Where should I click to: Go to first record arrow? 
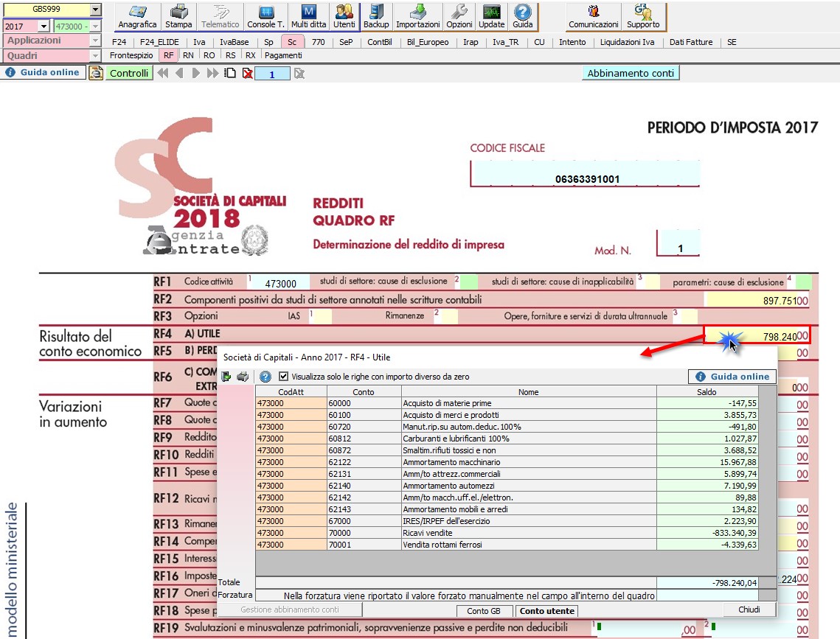(x=163, y=73)
